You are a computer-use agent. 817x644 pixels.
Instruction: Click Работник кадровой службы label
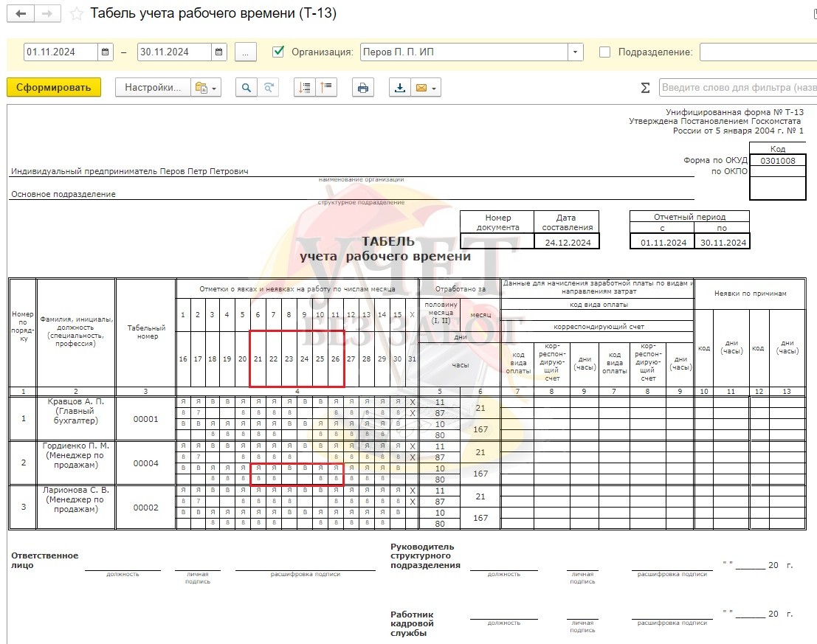[412, 623]
